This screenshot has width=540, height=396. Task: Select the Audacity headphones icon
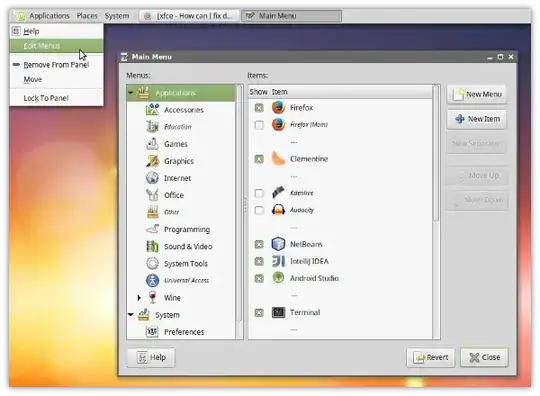(x=278, y=210)
